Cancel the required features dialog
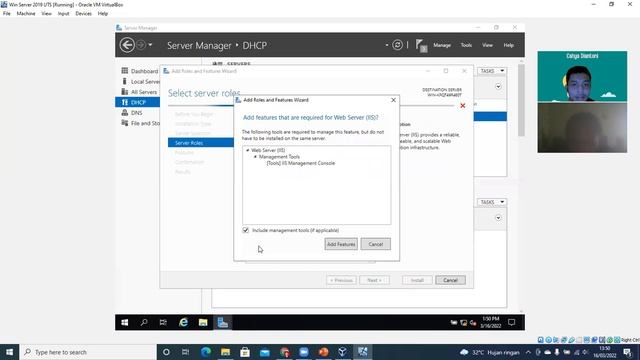This screenshot has width=640, height=360. pos(376,244)
